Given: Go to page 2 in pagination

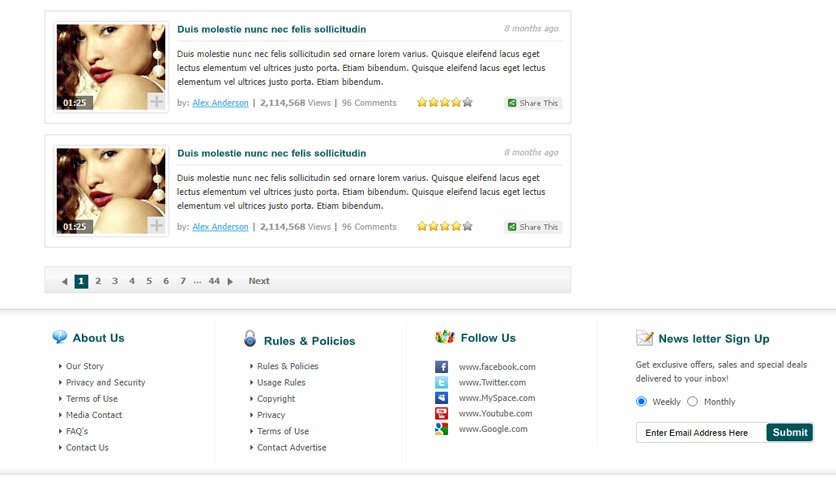Looking at the screenshot, I should click(98, 281).
